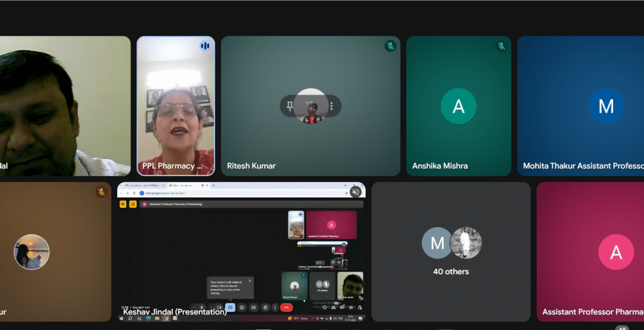Screen dimensions: 644x330
Task: Pin Ritesh Kumar's tile to the screen
Action: [290, 106]
